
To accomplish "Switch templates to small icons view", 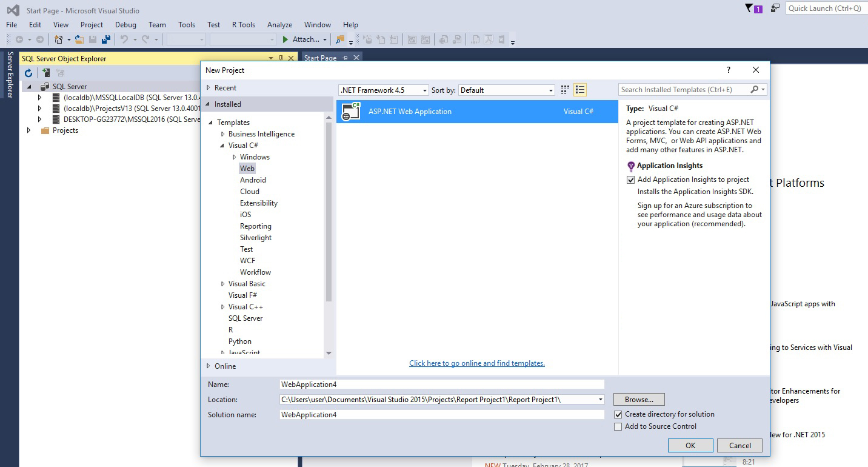I will (x=565, y=90).
